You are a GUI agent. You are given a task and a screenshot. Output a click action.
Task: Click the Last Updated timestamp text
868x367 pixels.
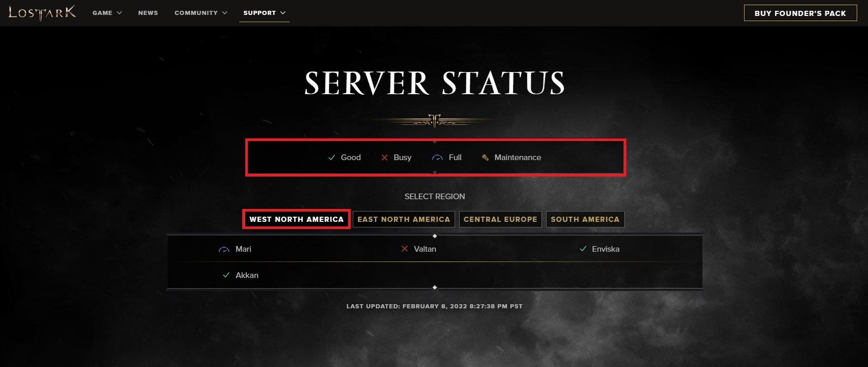coord(435,306)
